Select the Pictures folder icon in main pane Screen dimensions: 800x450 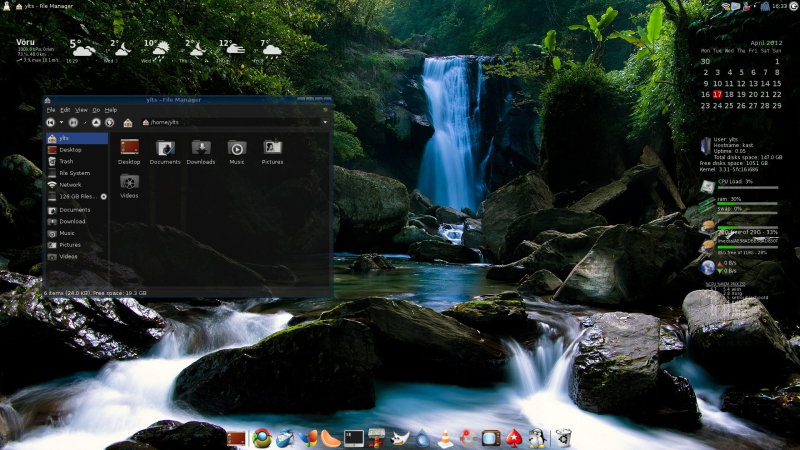pos(272,152)
